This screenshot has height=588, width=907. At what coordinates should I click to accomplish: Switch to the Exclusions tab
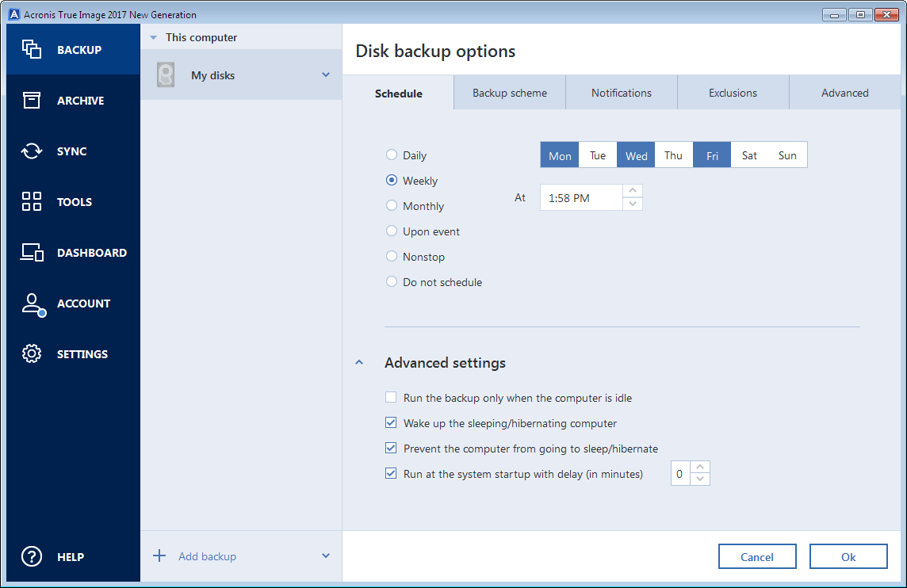tap(733, 93)
